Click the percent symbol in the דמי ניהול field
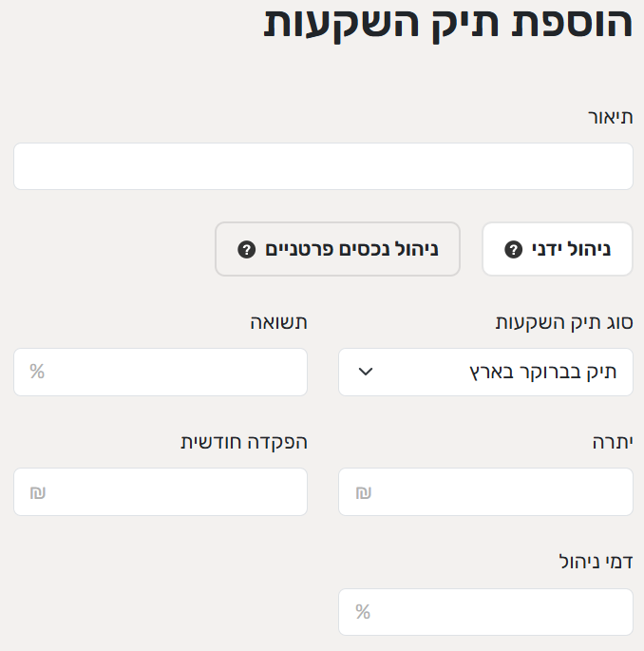The width and height of the screenshot is (644, 651). pos(363,612)
